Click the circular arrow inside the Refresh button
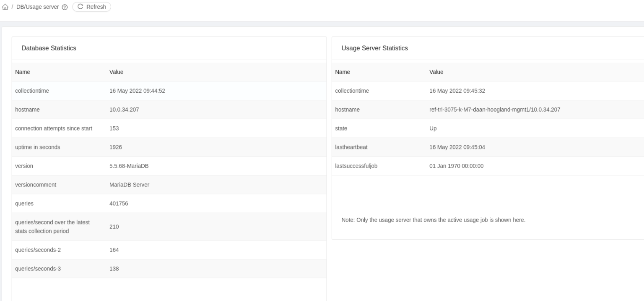The width and height of the screenshot is (644, 301). coord(79,7)
